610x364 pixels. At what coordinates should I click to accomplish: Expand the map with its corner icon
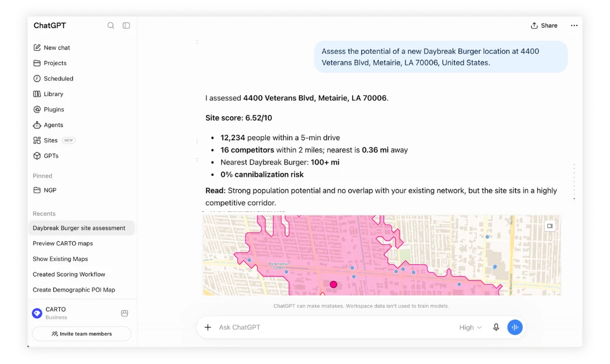[550, 226]
